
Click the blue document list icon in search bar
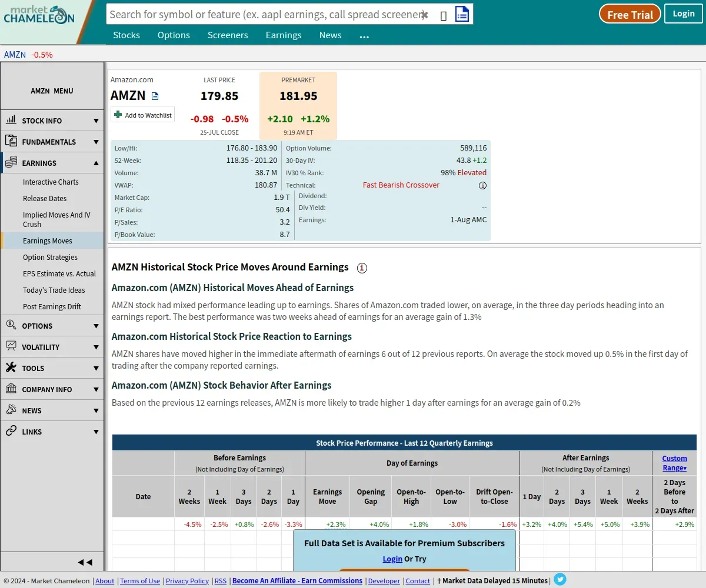pyautogui.click(x=462, y=14)
